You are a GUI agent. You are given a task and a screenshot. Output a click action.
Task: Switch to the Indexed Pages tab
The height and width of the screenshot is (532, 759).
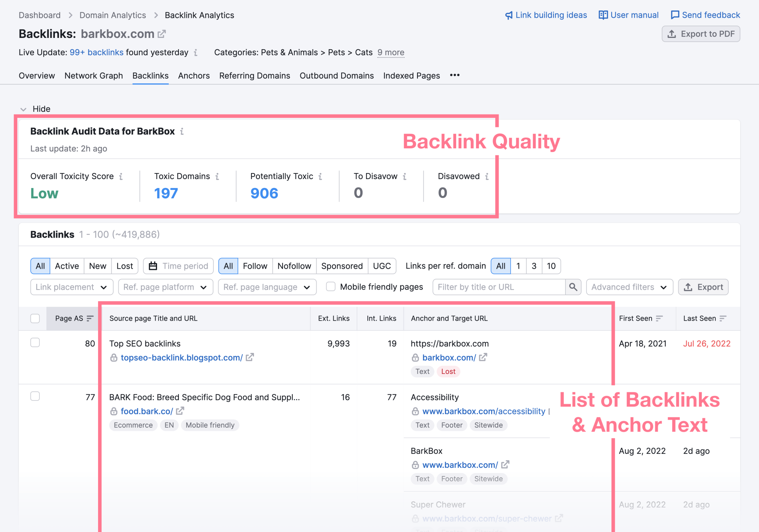(411, 75)
